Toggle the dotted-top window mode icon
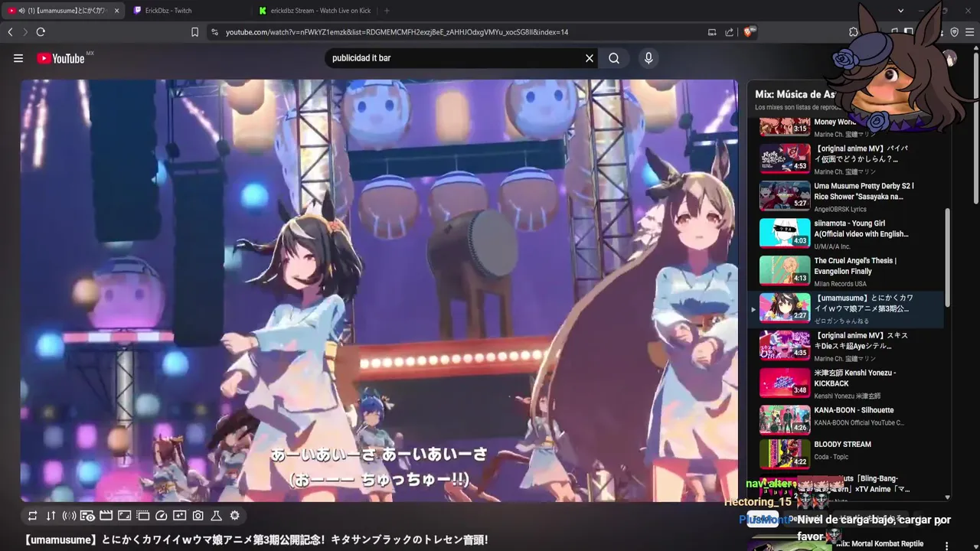The height and width of the screenshot is (551, 980). 142,516
